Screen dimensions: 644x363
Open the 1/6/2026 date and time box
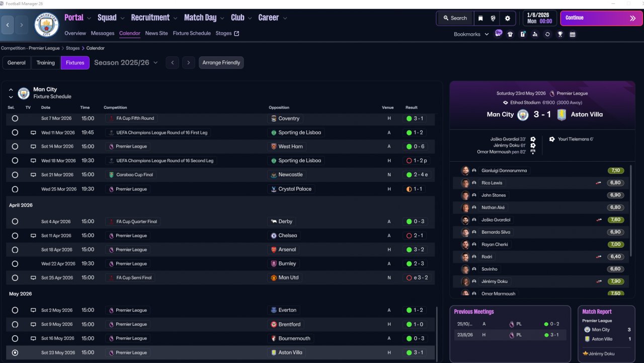click(x=540, y=18)
